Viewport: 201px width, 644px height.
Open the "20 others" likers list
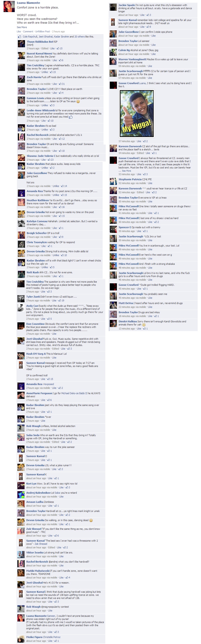click(79, 37)
